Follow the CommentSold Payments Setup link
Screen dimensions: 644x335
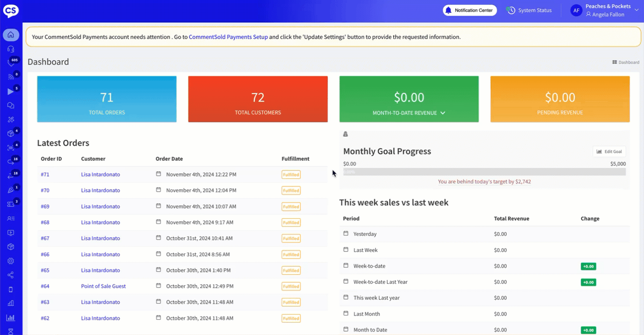click(x=228, y=37)
